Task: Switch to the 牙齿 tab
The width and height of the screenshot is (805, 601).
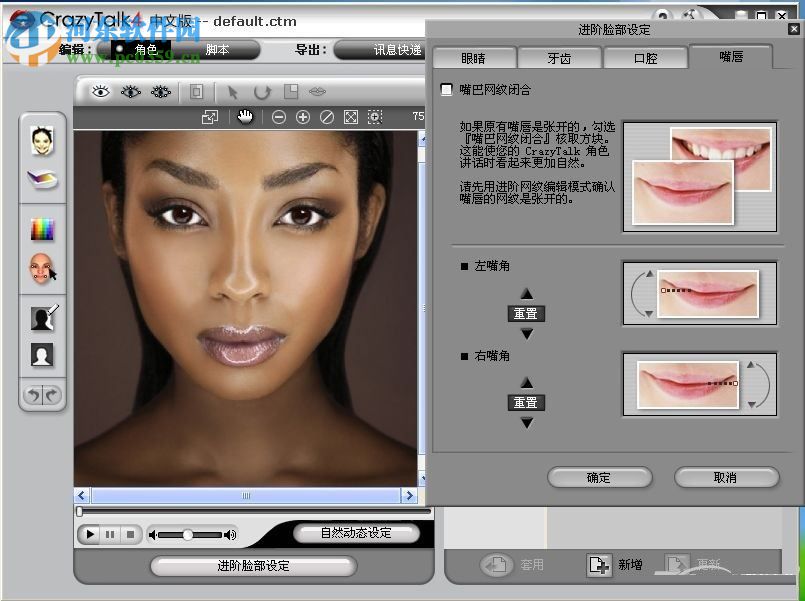Action: click(x=560, y=58)
